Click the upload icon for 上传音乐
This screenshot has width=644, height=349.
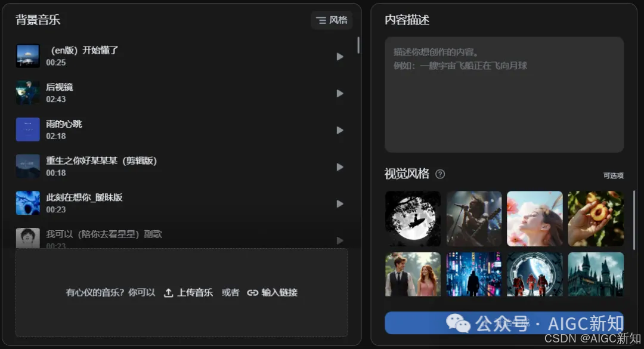click(168, 293)
